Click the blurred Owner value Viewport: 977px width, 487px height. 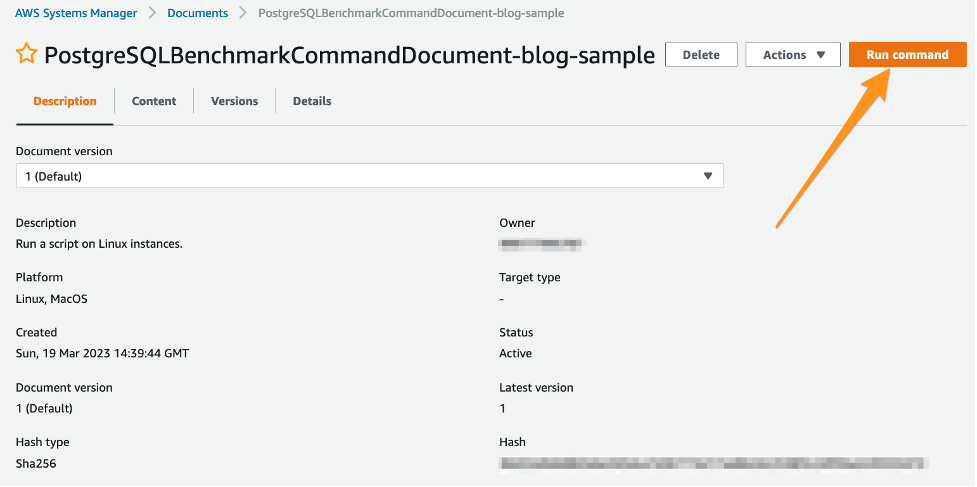[x=541, y=244]
